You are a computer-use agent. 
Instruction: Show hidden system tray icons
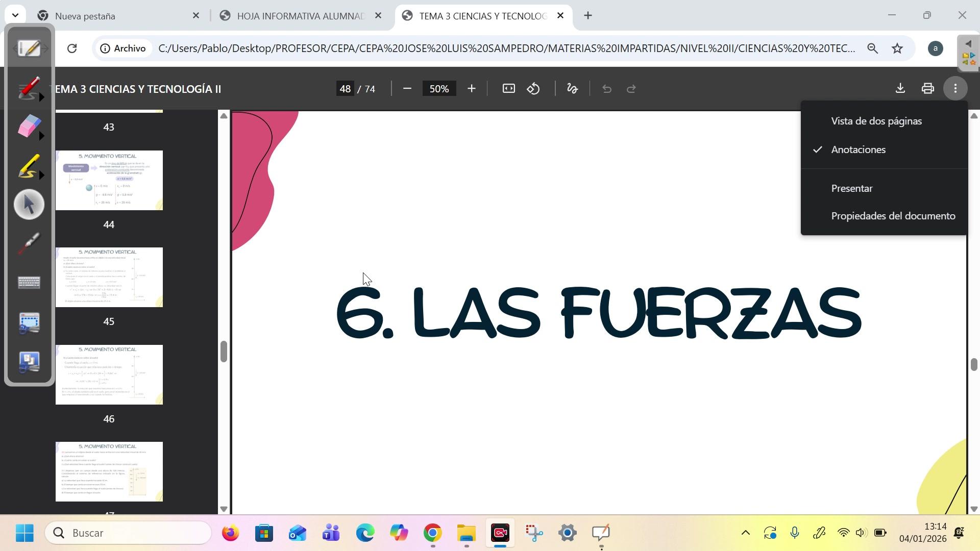click(x=745, y=533)
